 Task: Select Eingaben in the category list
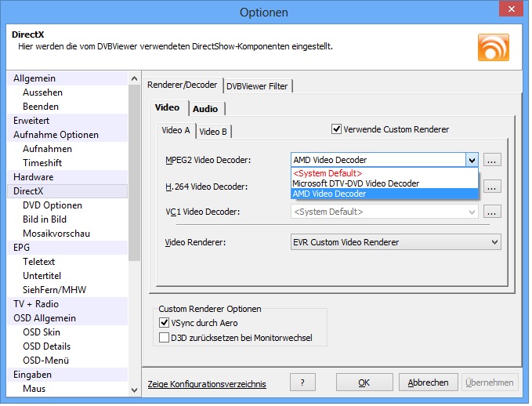point(68,375)
